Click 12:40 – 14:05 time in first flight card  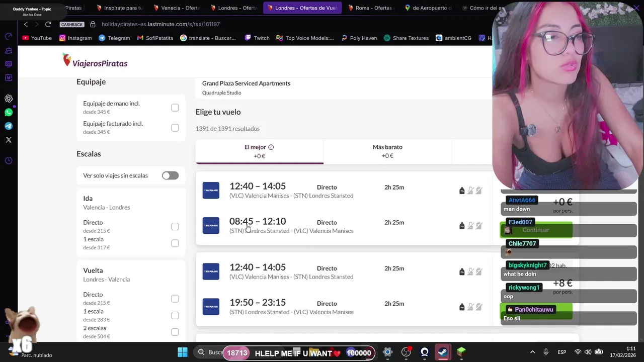pos(258,186)
